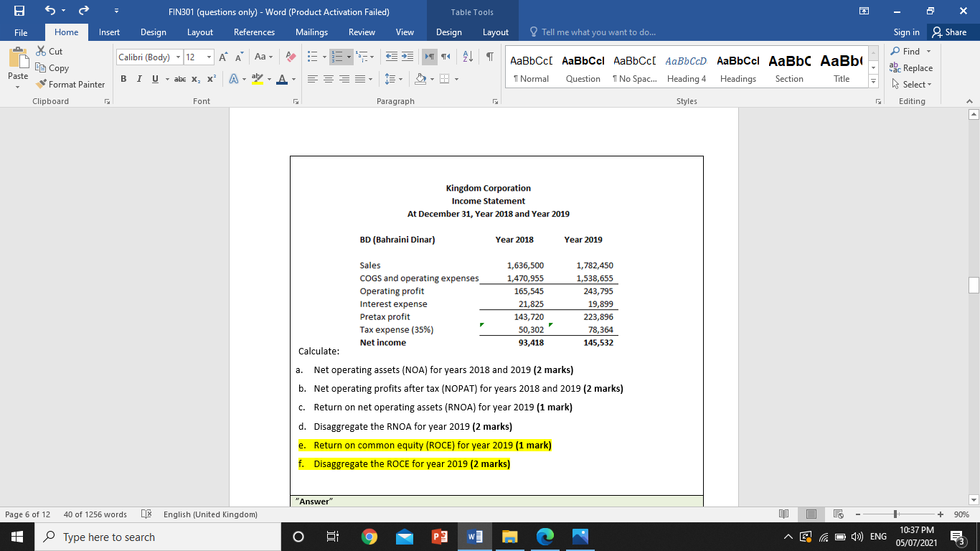The width and height of the screenshot is (980, 551).
Task: Toggle bold formatting
Action: click(123, 78)
